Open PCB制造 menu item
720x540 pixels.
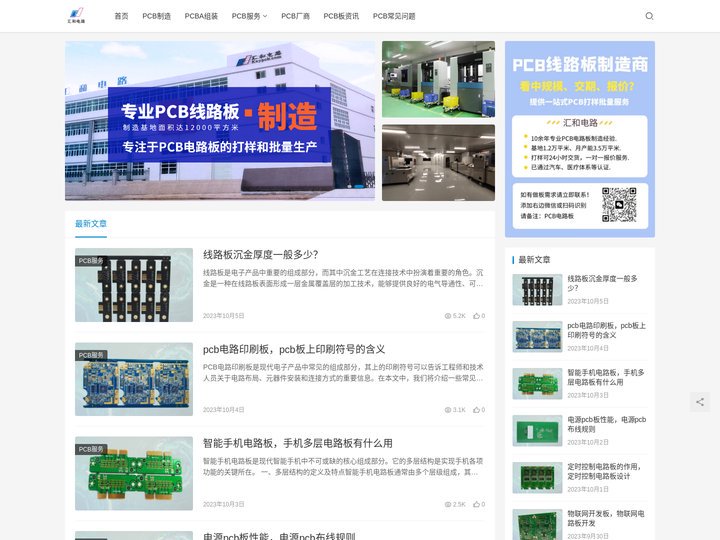[157, 16]
